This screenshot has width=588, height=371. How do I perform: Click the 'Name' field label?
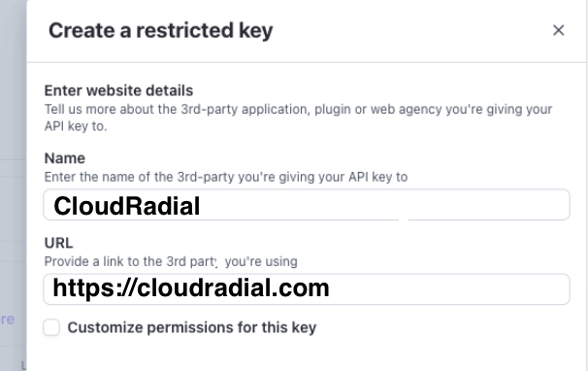coord(64,158)
